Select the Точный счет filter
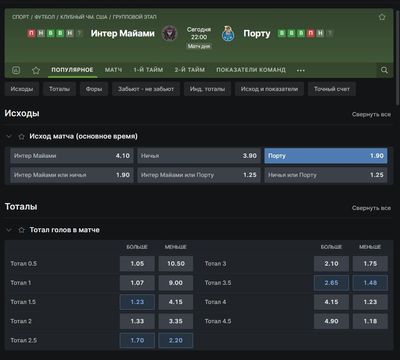Viewport: 400px width, 360px height. pyautogui.click(x=332, y=89)
